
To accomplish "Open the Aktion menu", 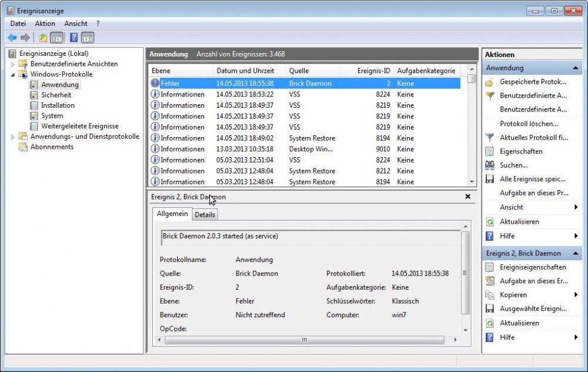I will [45, 24].
